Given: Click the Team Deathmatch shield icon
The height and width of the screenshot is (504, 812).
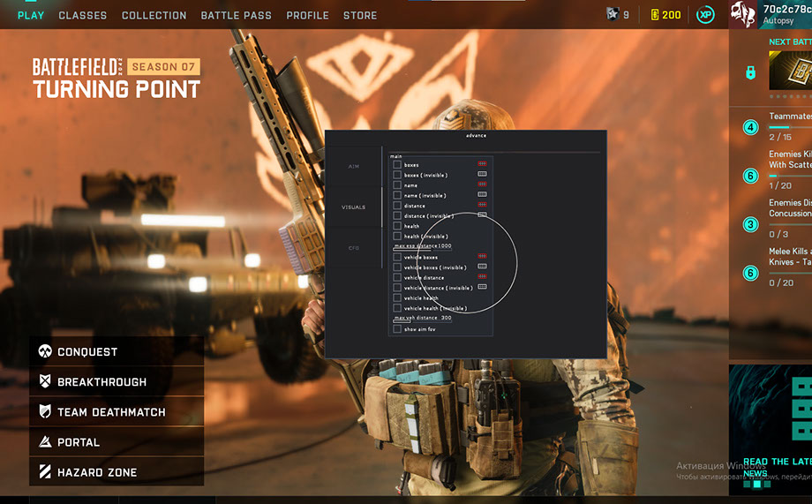Looking at the screenshot, I should click(x=44, y=412).
